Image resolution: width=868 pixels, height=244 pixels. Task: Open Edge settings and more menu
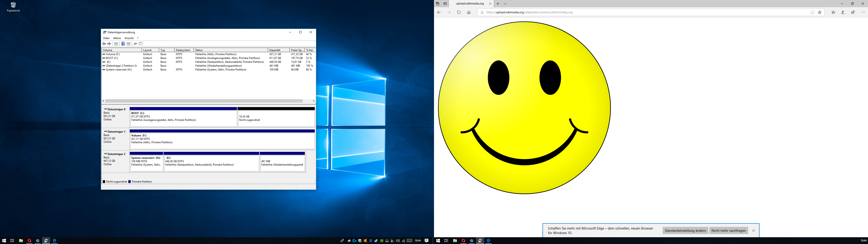click(x=863, y=12)
